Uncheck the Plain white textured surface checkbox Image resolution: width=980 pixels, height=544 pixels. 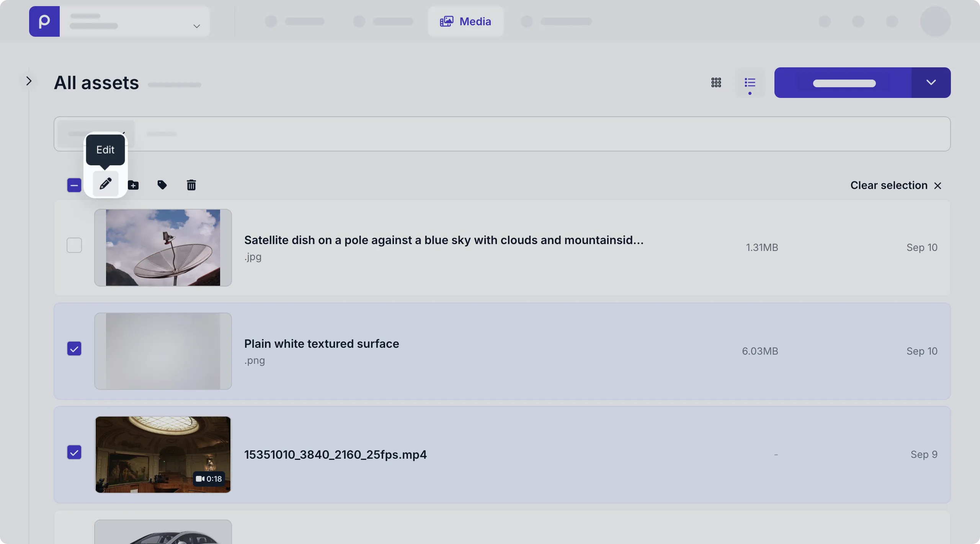point(74,349)
